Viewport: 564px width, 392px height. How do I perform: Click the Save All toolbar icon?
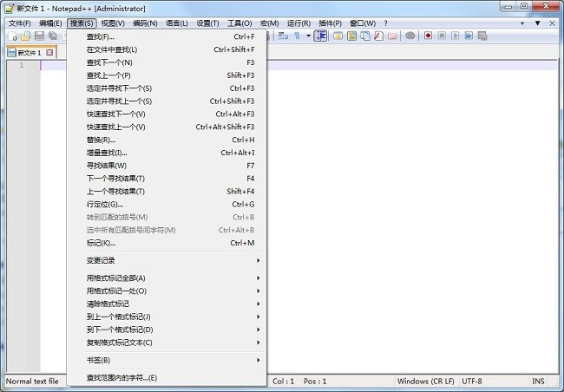(x=53, y=36)
